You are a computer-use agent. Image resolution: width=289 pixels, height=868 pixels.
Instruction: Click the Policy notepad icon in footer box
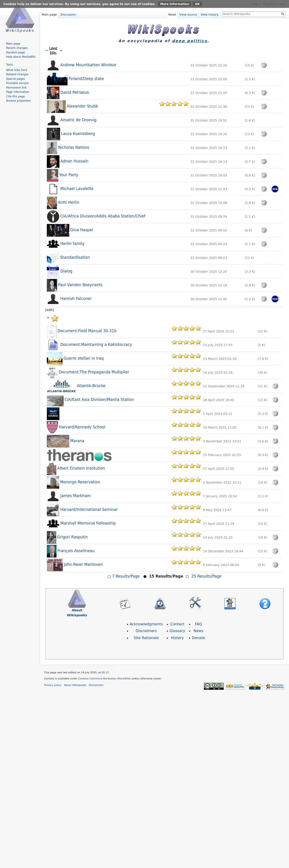(x=125, y=603)
